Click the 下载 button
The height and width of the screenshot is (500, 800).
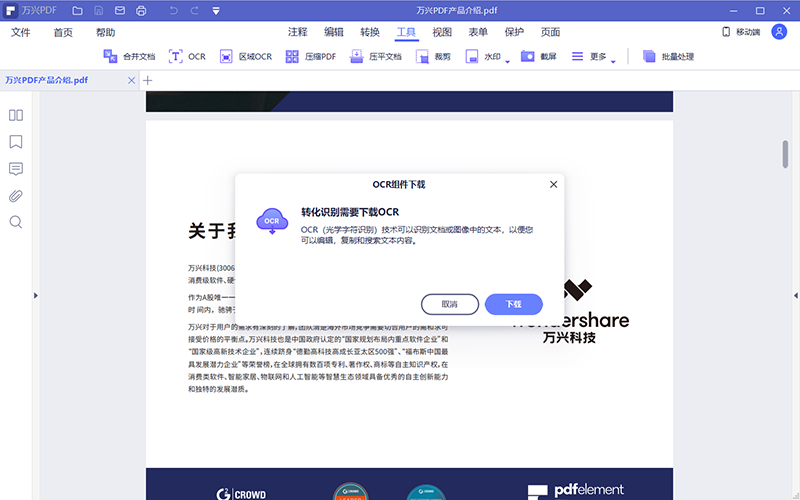click(513, 304)
